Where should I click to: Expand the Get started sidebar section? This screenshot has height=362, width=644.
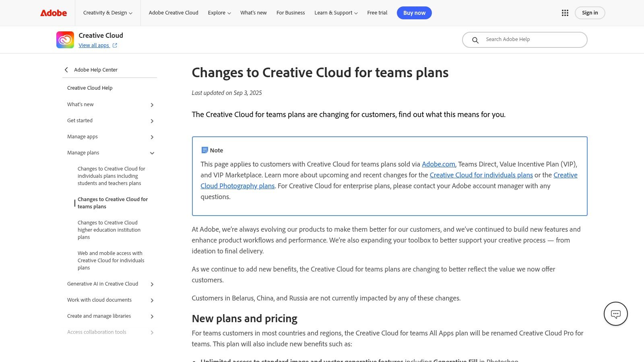click(x=152, y=121)
